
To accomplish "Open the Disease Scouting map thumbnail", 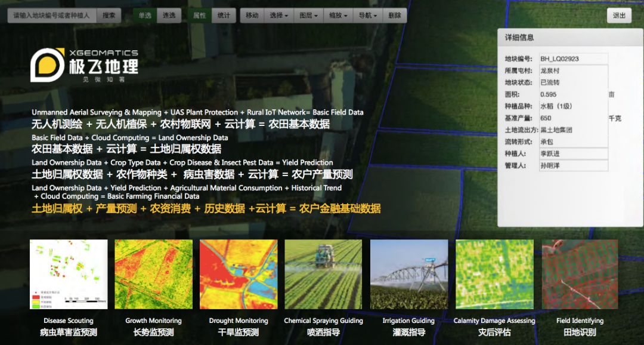I will pos(69,274).
